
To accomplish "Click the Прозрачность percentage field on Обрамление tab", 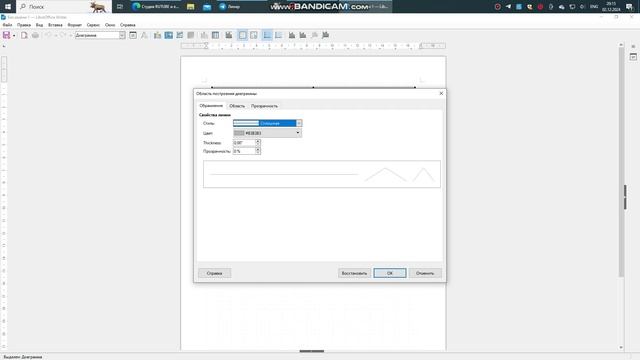I will 244,151.
